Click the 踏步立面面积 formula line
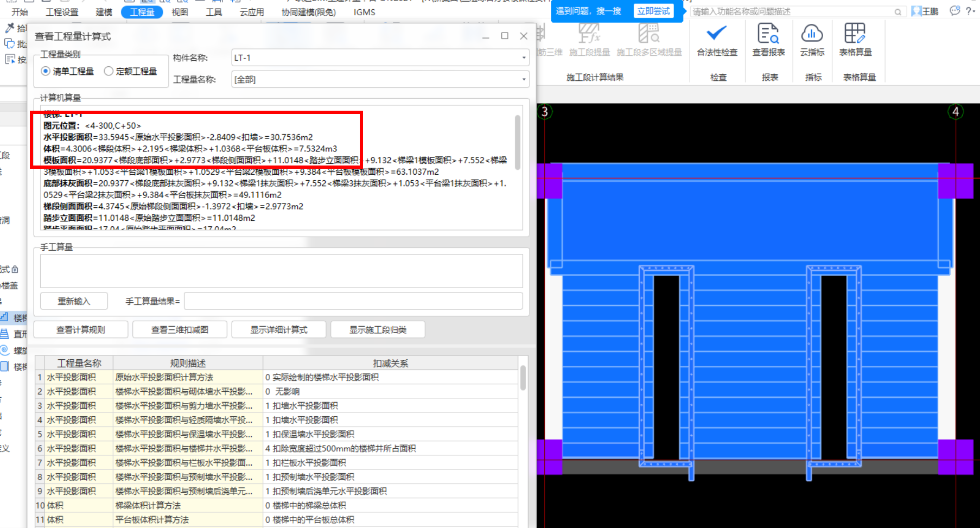This screenshot has width=980, height=528. pos(149,218)
